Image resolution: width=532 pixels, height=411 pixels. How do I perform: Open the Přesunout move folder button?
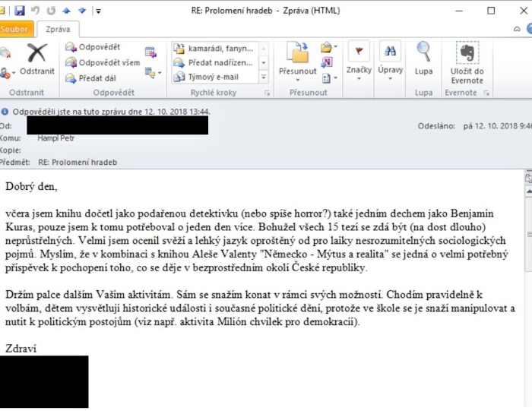tap(297, 58)
